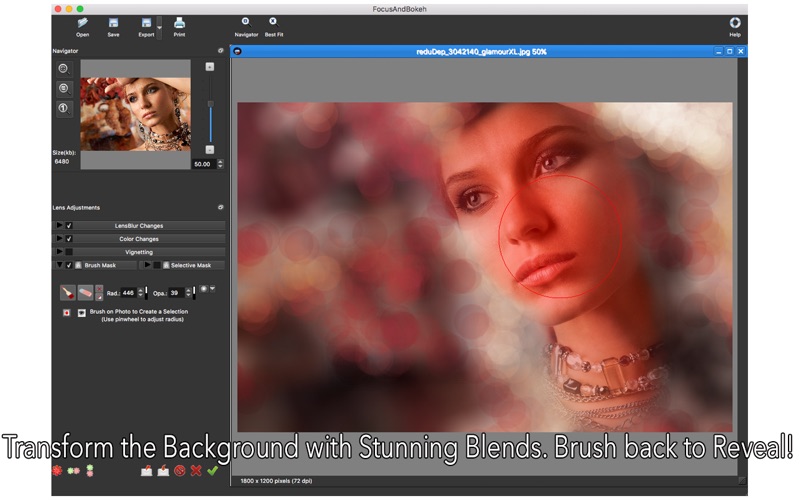Expand the Selective Mask section arrow

[147, 265]
